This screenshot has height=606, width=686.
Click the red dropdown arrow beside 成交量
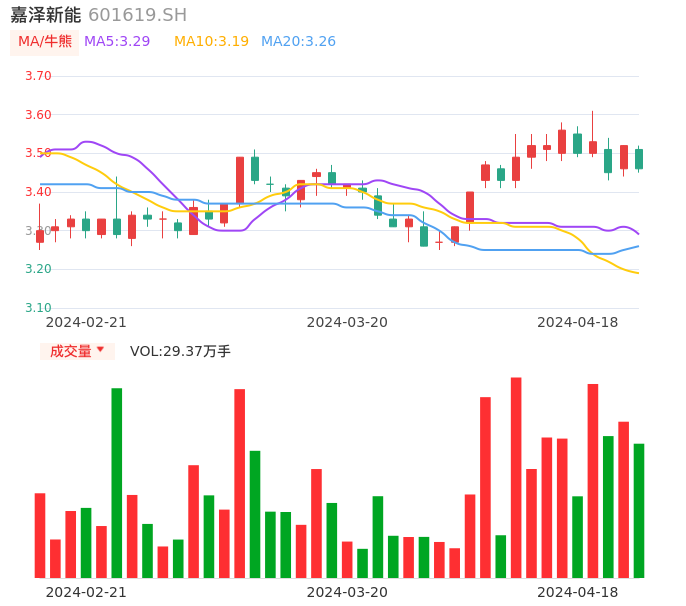coord(100,350)
